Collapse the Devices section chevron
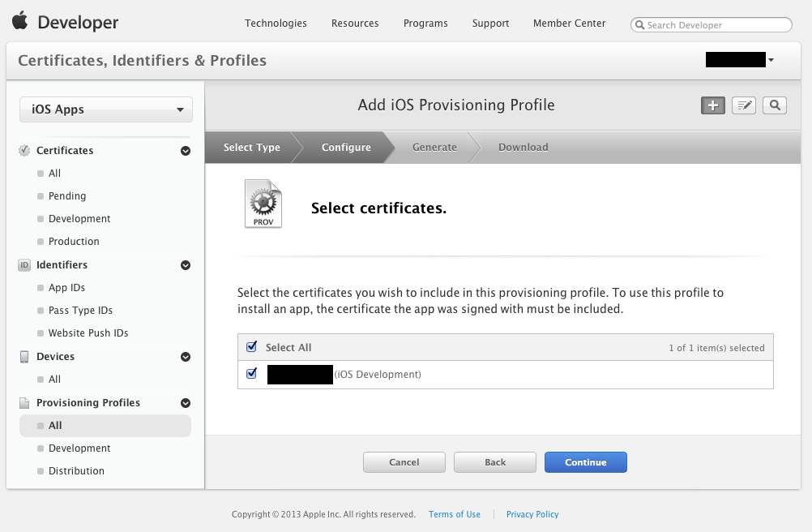812x532 pixels. click(x=186, y=357)
